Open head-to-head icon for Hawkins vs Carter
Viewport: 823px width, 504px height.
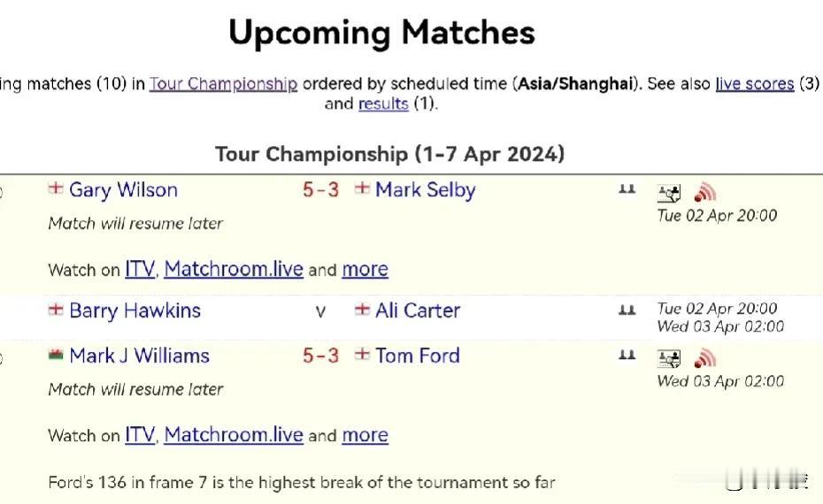tap(627, 310)
